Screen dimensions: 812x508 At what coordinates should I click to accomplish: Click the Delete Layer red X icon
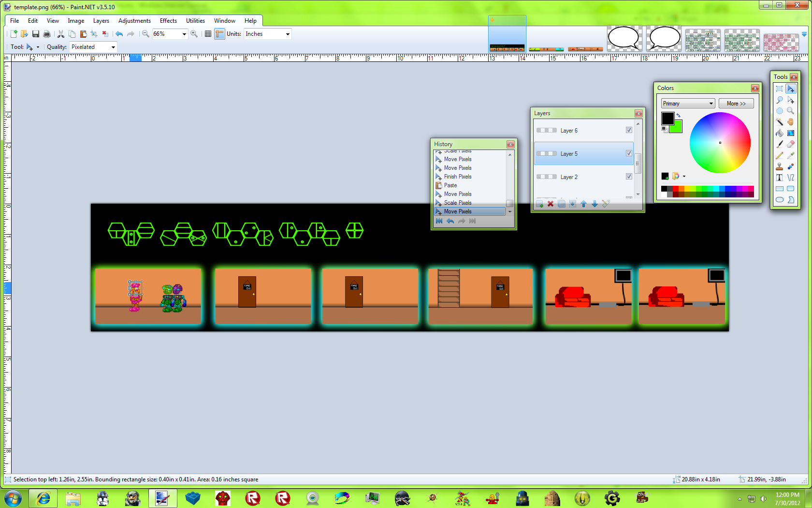551,204
